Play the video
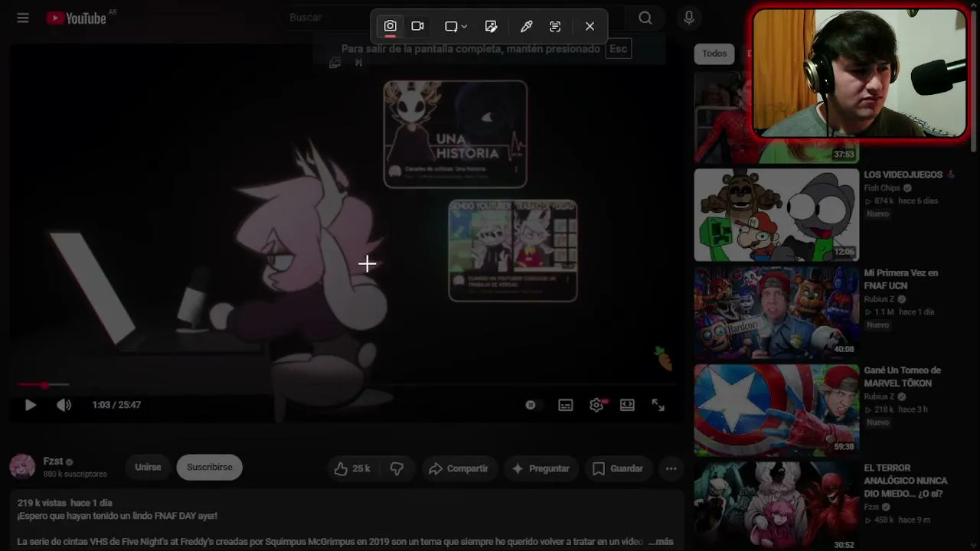The image size is (980, 551). tap(31, 405)
